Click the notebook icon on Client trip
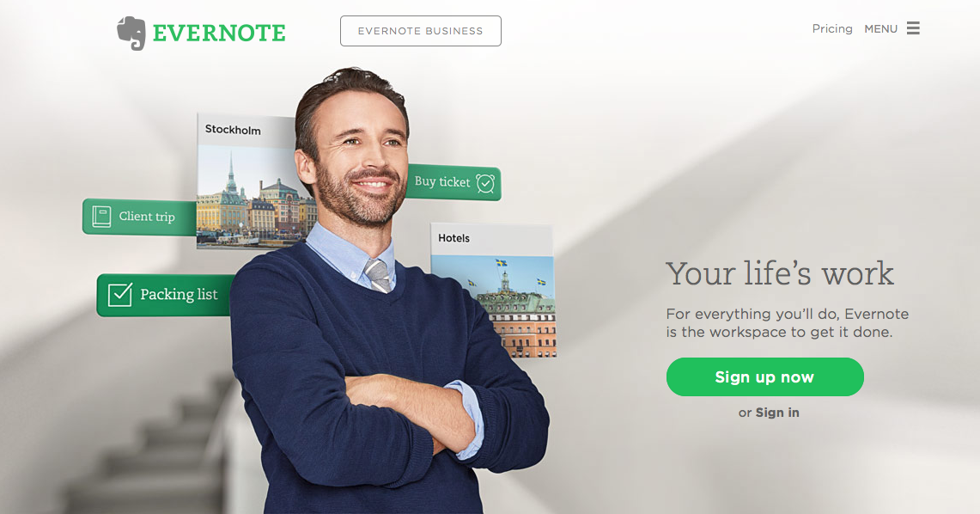The image size is (980, 514). coord(101,217)
